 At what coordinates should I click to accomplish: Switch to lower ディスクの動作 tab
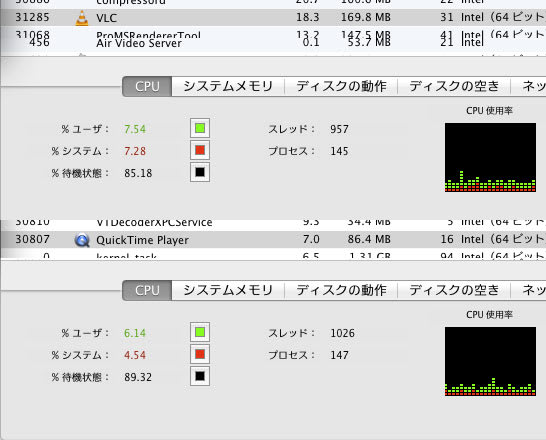click(341, 290)
